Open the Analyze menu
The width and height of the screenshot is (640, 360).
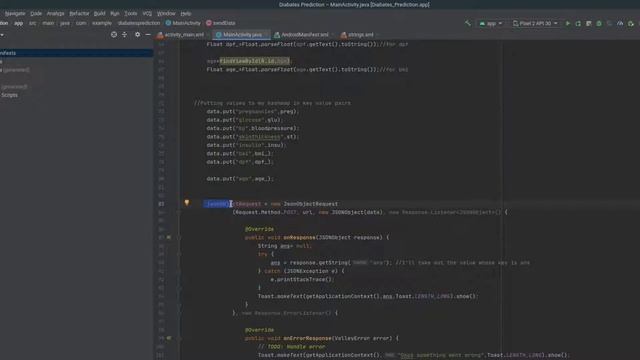click(56, 13)
